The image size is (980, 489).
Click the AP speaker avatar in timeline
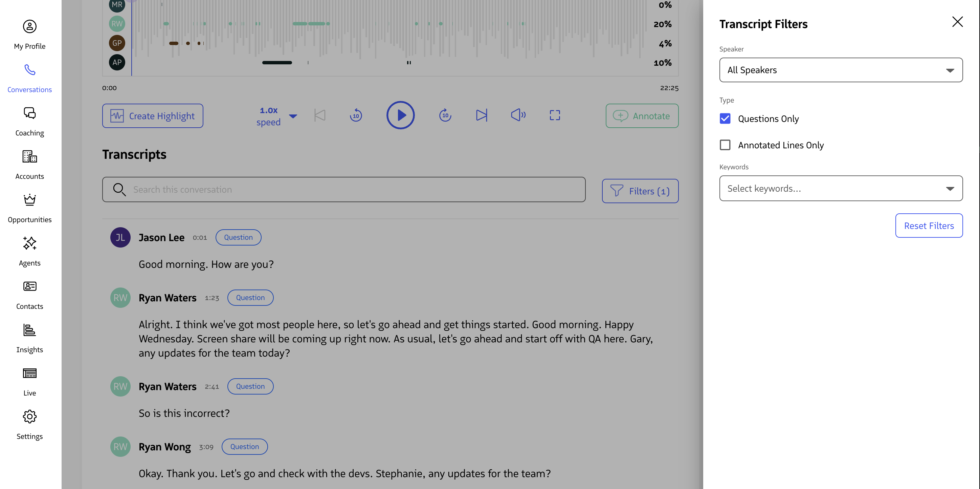(x=117, y=62)
